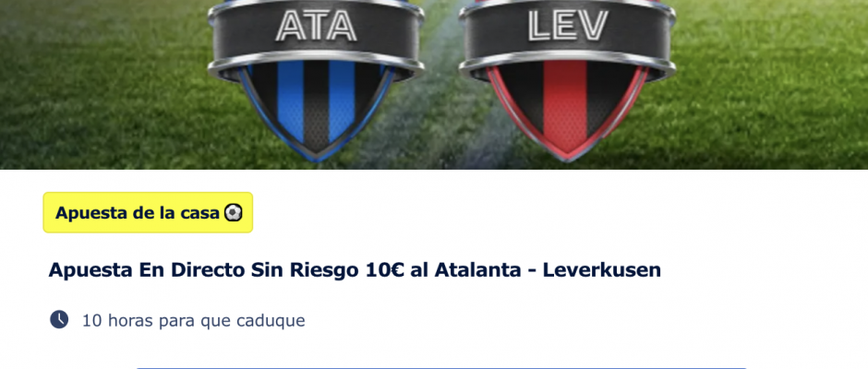Select the soccer ball emoji in yellow badge
This screenshot has height=369, width=868.
[233, 213]
